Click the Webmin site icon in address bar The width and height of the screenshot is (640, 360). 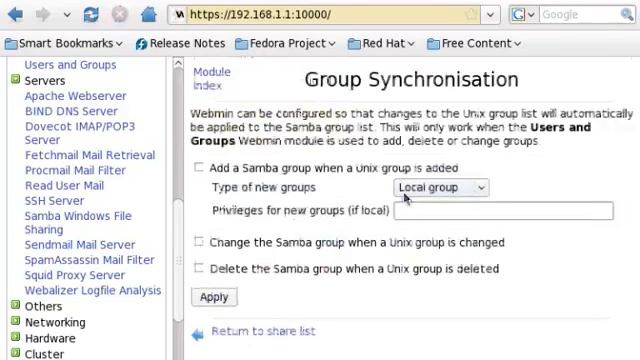[x=179, y=15]
